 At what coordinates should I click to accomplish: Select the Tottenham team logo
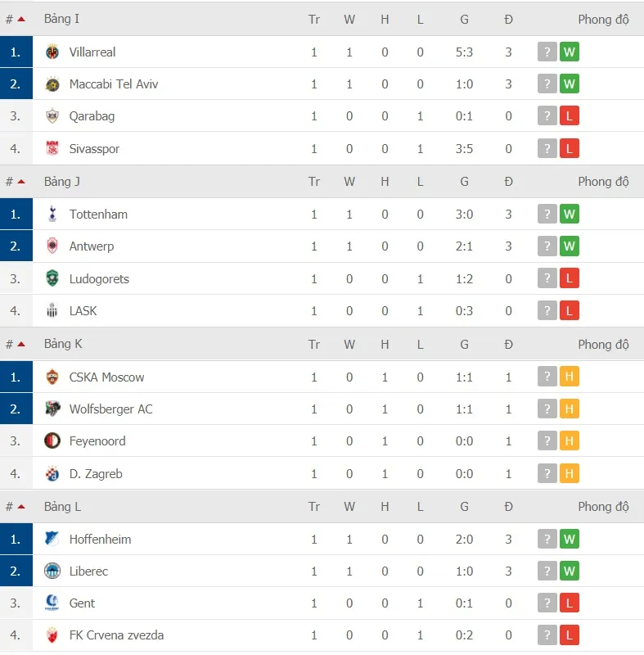click(53, 214)
